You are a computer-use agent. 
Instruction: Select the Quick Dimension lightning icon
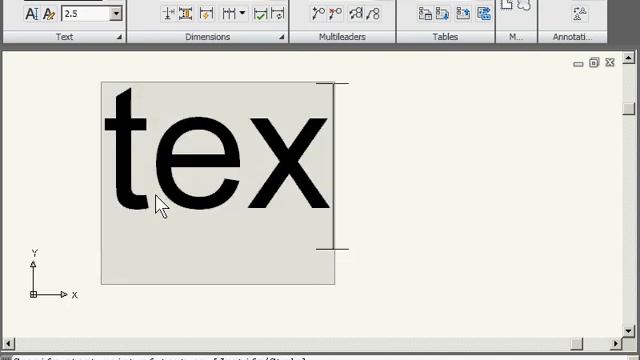click(x=206, y=14)
